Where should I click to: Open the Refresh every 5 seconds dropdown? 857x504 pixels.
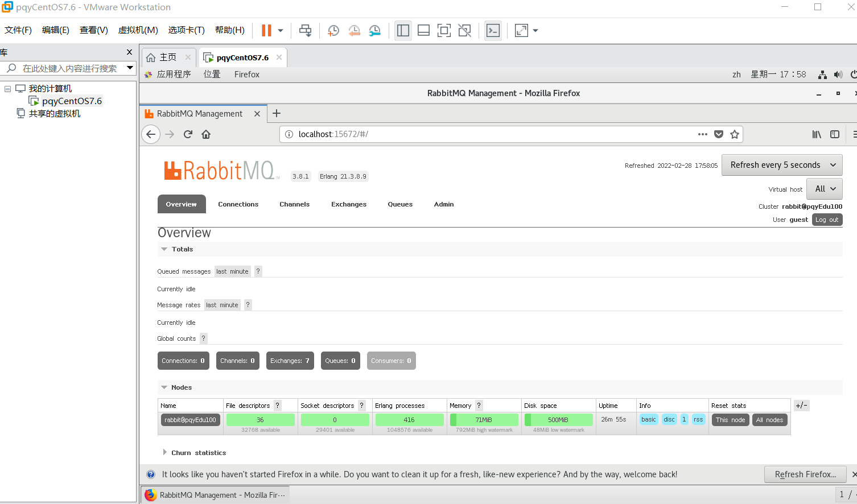(782, 165)
